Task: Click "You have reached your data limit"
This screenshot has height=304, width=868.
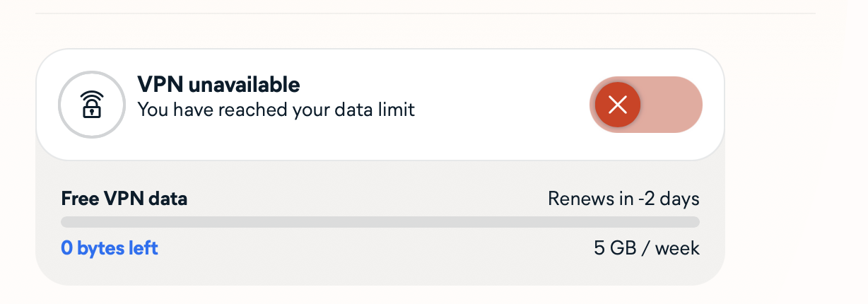Action: coord(276,110)
